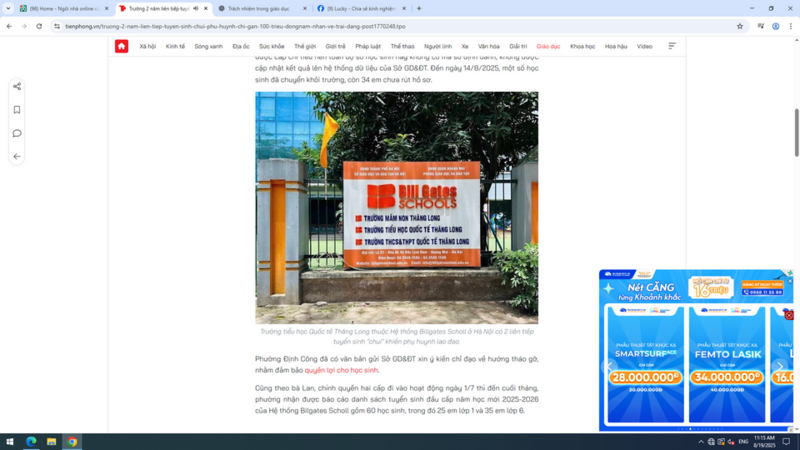The width and height of the screenshot is (800, 450).
Task: Follow the 'quyền lợi cho học sinh' link
Action: click(x=341, y=370)
